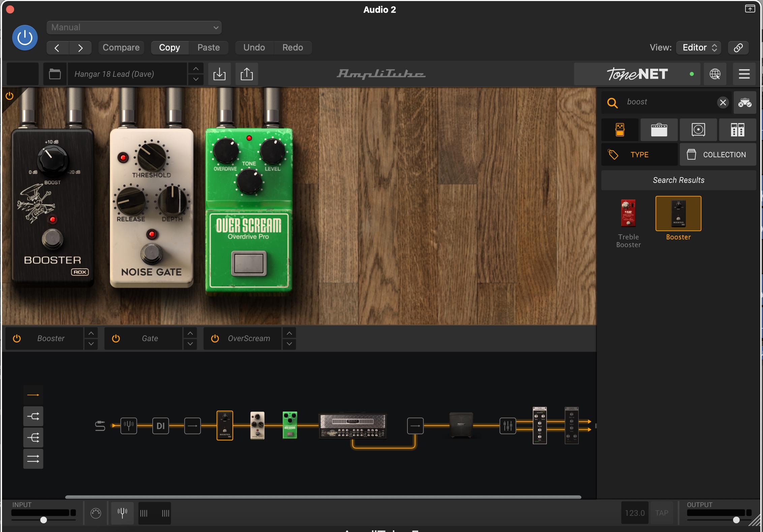
Task: Click the Compare button
Action: [121, 48]
